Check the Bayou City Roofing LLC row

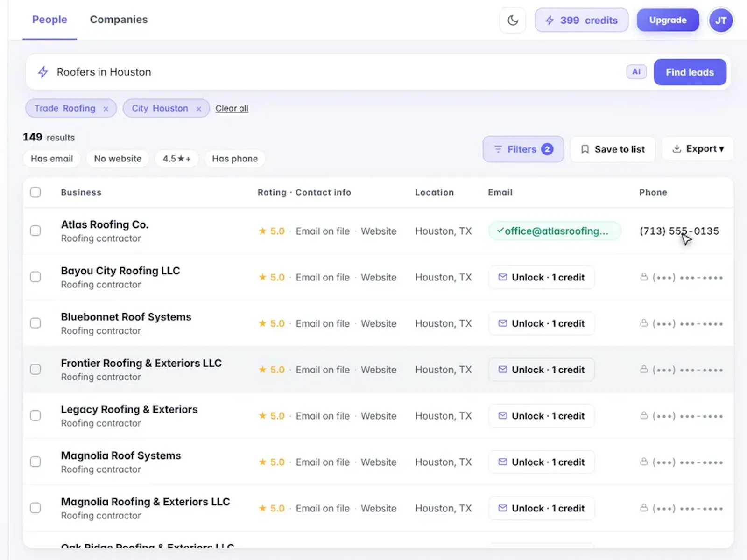click(35, 277)
